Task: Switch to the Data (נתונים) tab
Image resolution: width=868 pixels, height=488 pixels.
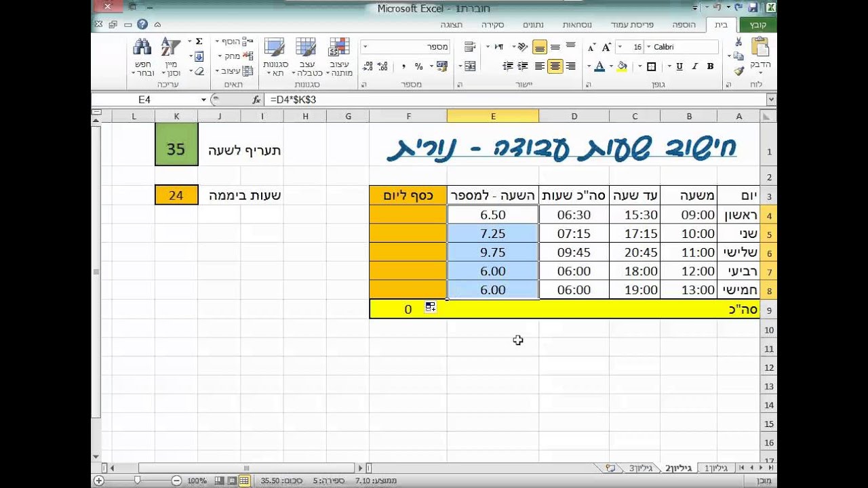Action: pos(533,25)
